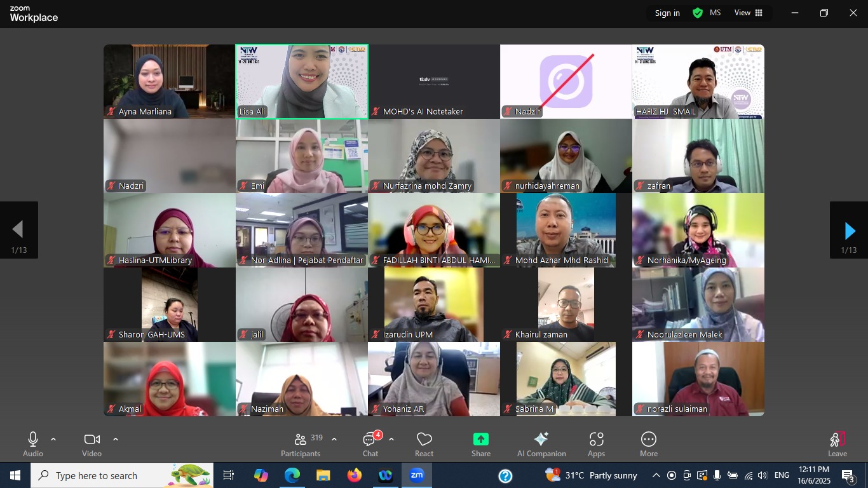
Task: Select Nadzir's tile with crossed camera icon
Action: pos(566,81)
